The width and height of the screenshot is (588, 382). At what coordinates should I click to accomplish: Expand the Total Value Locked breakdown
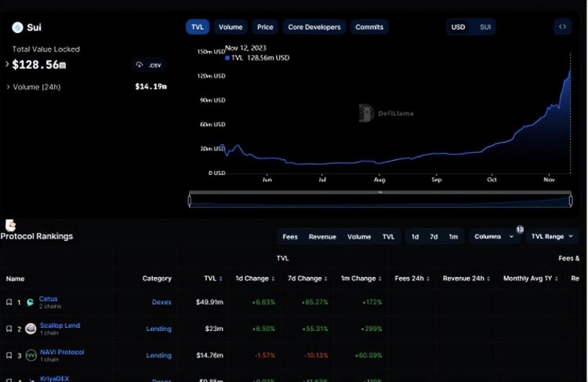point(7,64)
